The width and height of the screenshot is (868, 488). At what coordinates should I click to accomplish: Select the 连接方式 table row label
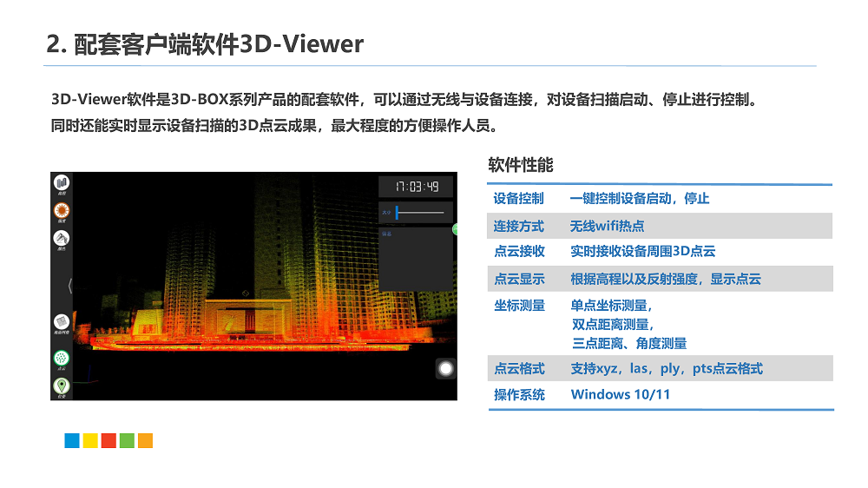click(518, 226)
